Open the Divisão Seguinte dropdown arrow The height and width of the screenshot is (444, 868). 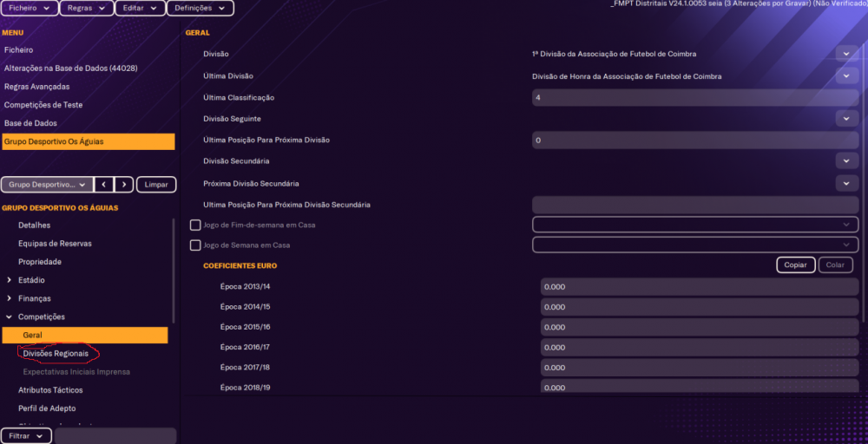(846, 119)
